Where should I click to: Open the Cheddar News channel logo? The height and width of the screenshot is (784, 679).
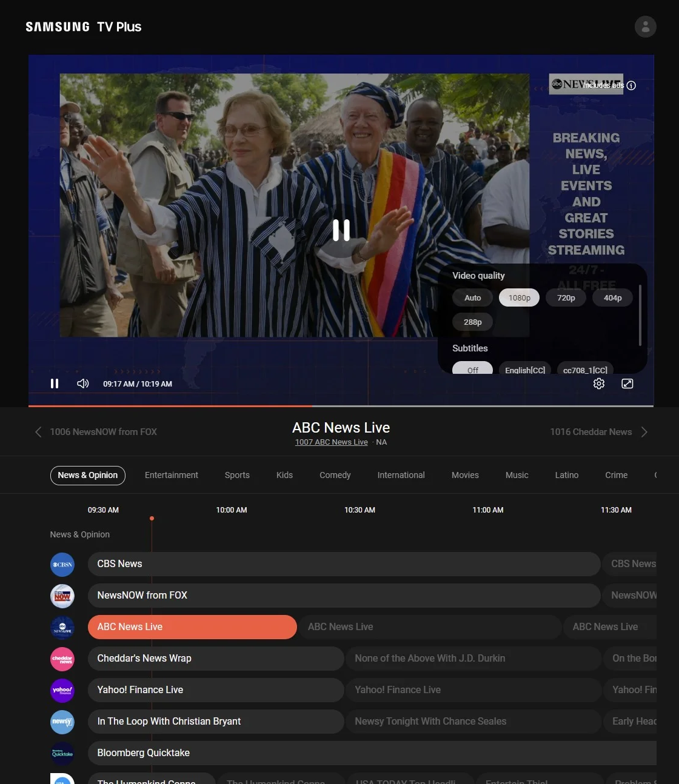[x=62, y=659]
